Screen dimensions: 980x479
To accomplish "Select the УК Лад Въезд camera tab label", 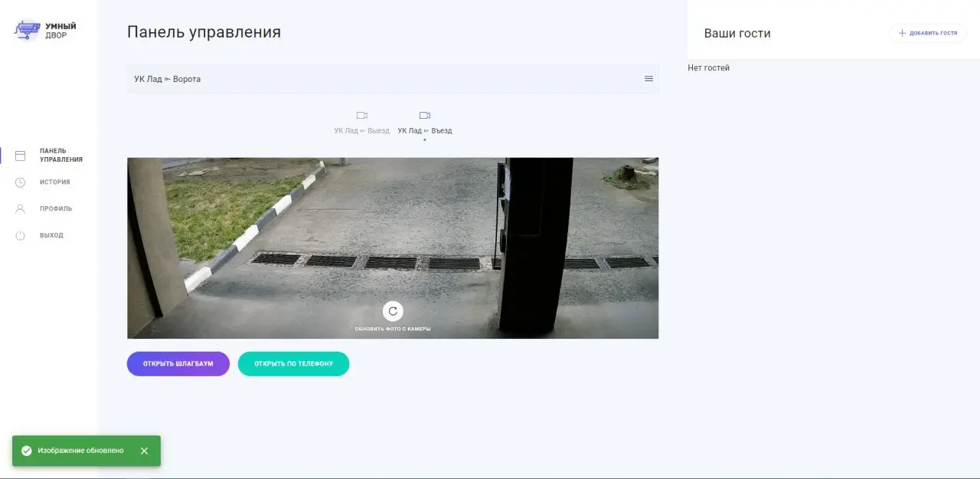I will click(x=425, y=131).
